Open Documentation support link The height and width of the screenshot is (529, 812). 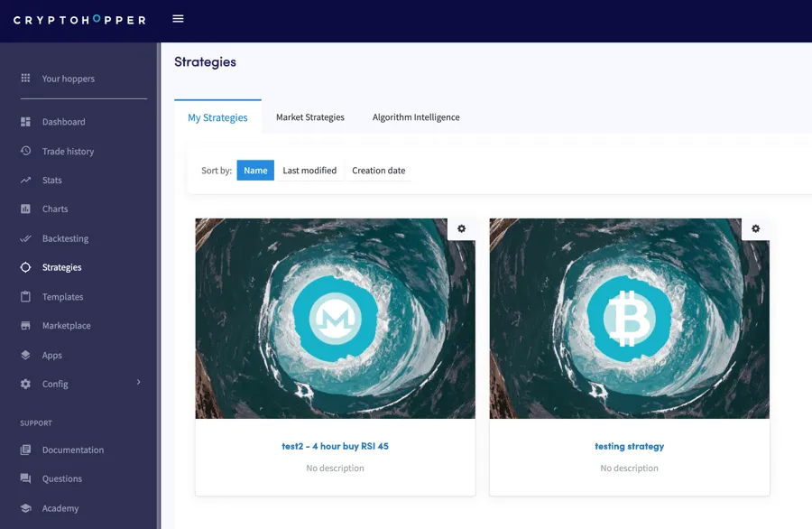click(x=73, y=450)
